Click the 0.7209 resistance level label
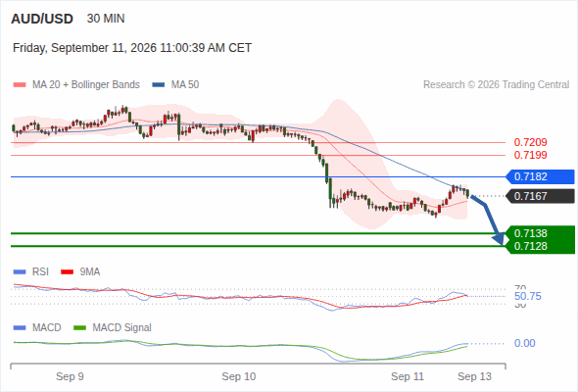578x392 pixels. (x=530, y=142)
